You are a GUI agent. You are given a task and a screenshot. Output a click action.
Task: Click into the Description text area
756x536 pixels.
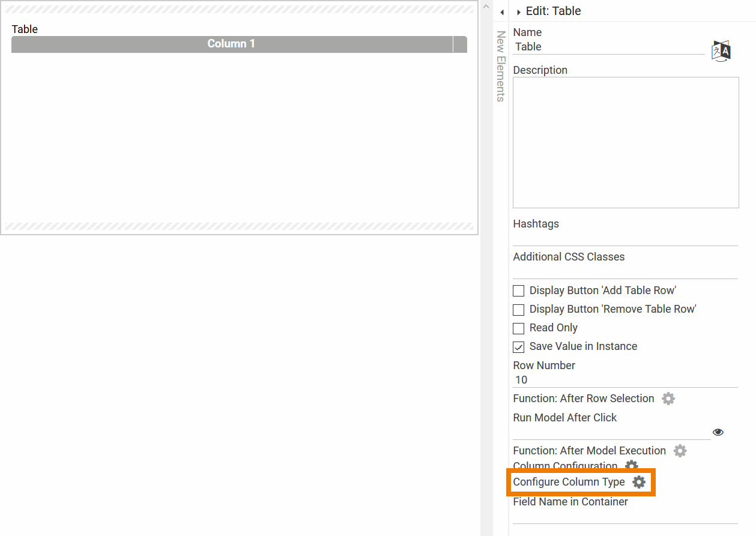coord(626,142)
